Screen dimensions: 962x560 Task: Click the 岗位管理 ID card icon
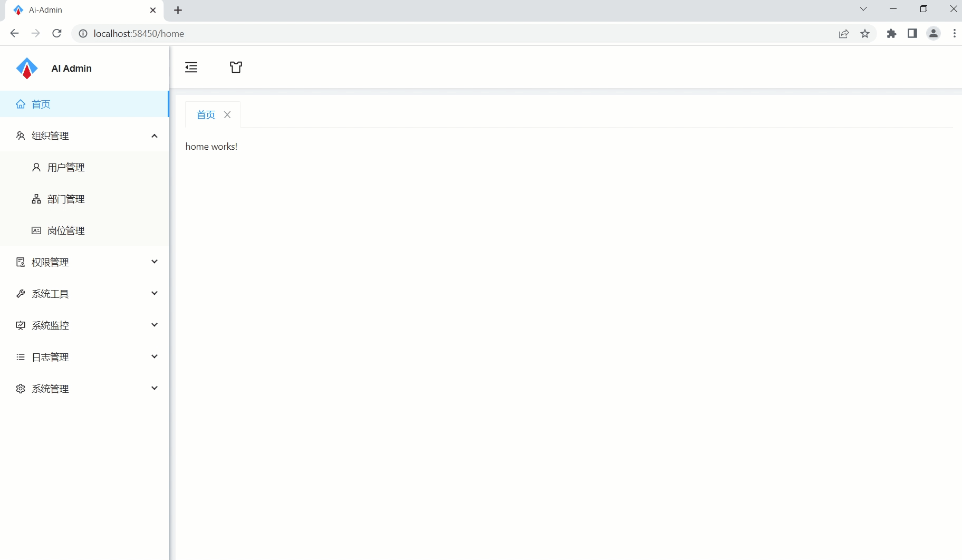coord(36,230)
